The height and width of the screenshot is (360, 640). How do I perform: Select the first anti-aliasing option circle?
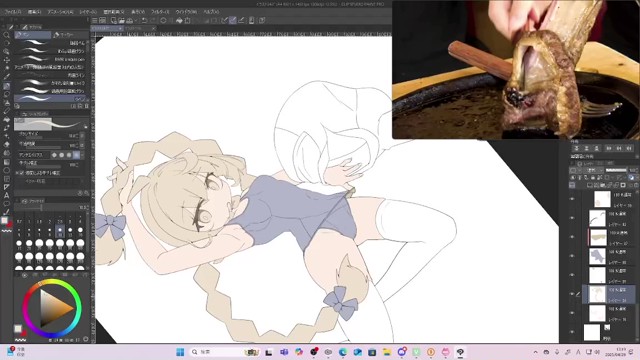coord(54,155)
